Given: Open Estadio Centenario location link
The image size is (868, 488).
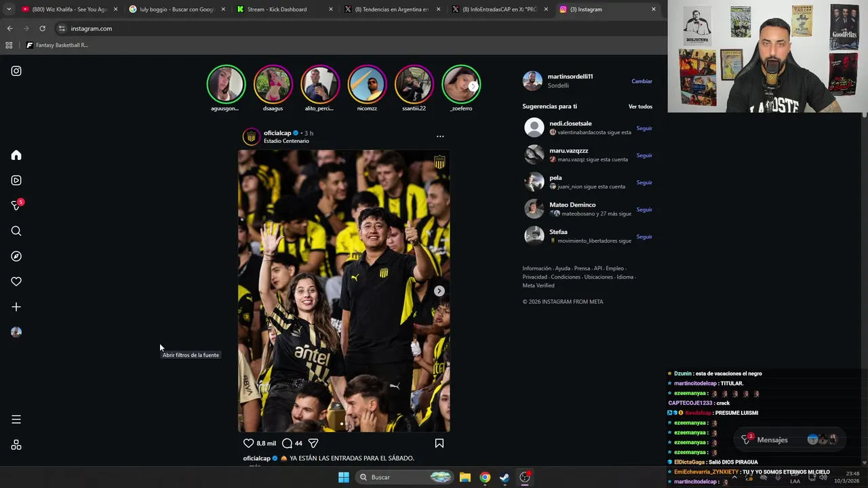Looking at the screenshot, I should (x=286, y=141).
